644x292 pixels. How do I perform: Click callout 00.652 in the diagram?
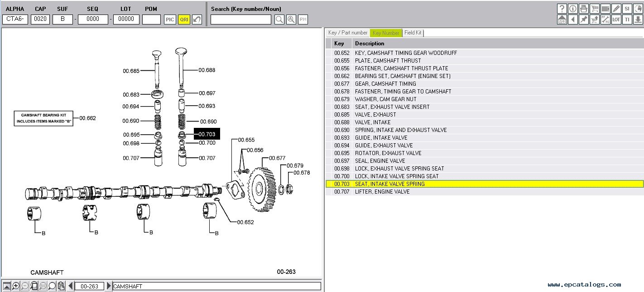245,222
